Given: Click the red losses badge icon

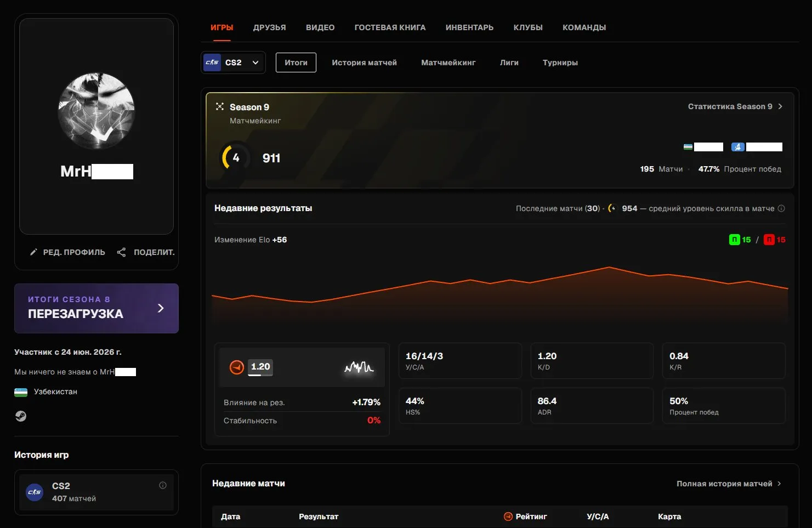Looking at the screenshot, I should point(769,240).
